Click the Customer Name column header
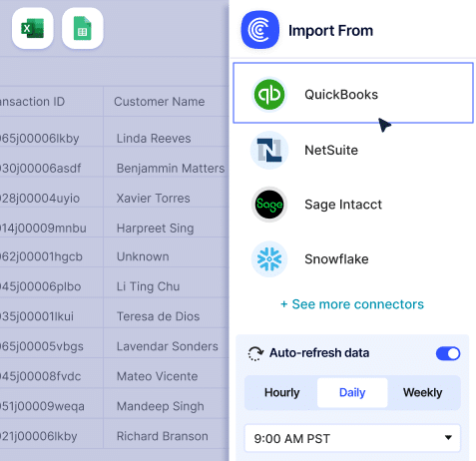Viewport: 476px width, 461px height. [x=160, y=102]
